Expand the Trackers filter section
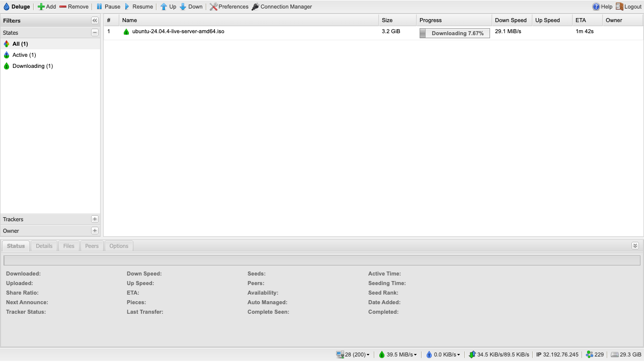The width and height of the screenshot is (644, 362). click(95, 219)
